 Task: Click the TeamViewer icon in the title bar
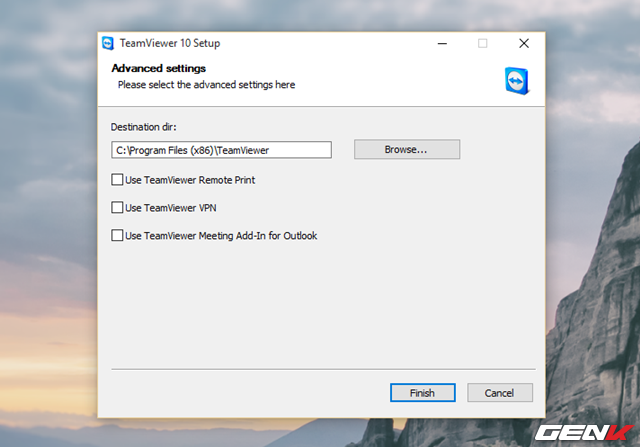[108, 43]
